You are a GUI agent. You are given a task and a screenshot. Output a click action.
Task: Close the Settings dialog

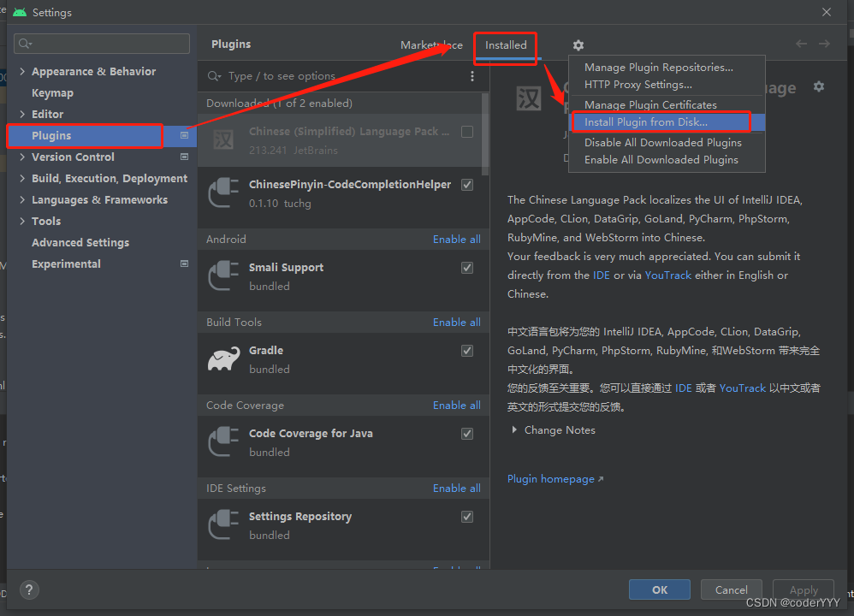tap(827, 12)
